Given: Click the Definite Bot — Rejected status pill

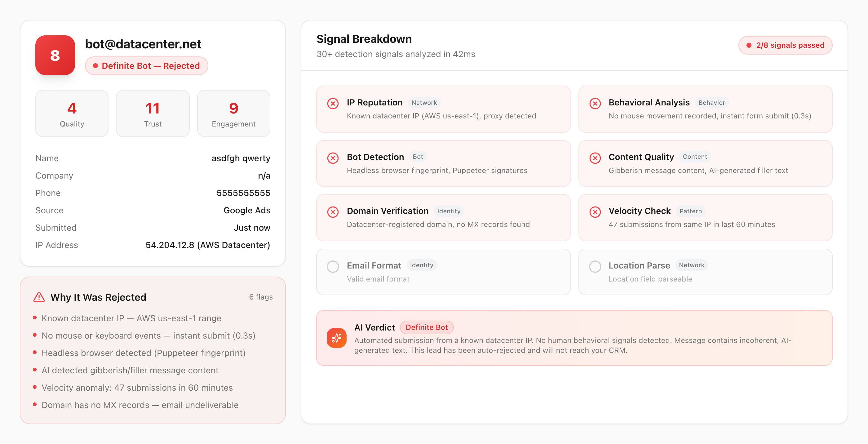Looking at the screenshot, I should [x=147, y=66].
